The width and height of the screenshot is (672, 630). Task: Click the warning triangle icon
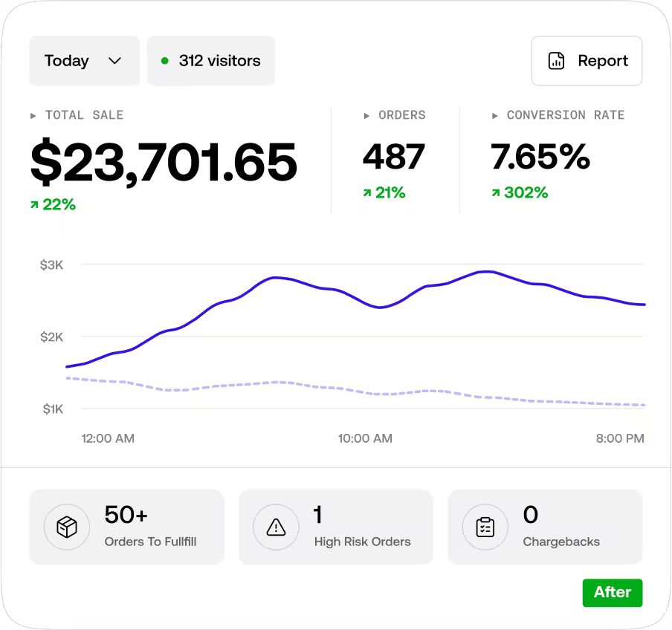coord(276,527)
